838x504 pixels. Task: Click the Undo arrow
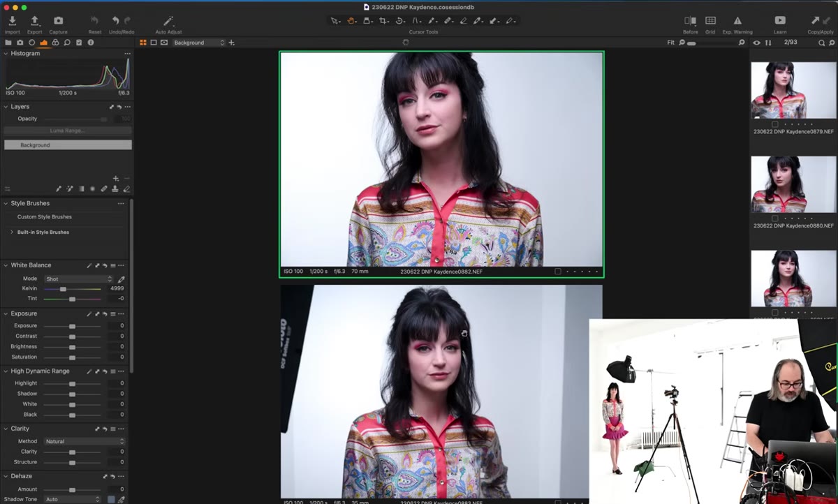click(x=116, y=21)
